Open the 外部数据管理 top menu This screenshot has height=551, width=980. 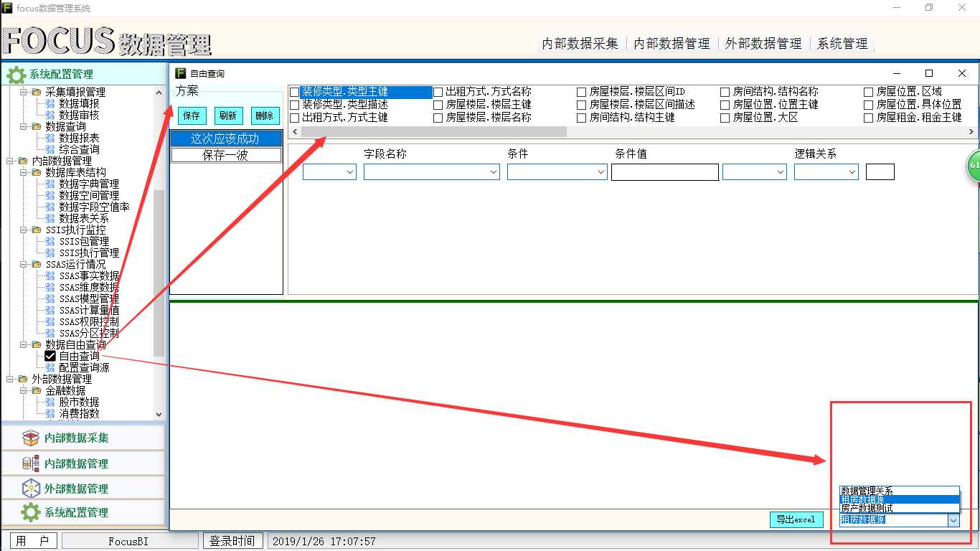tap(763, 44)
